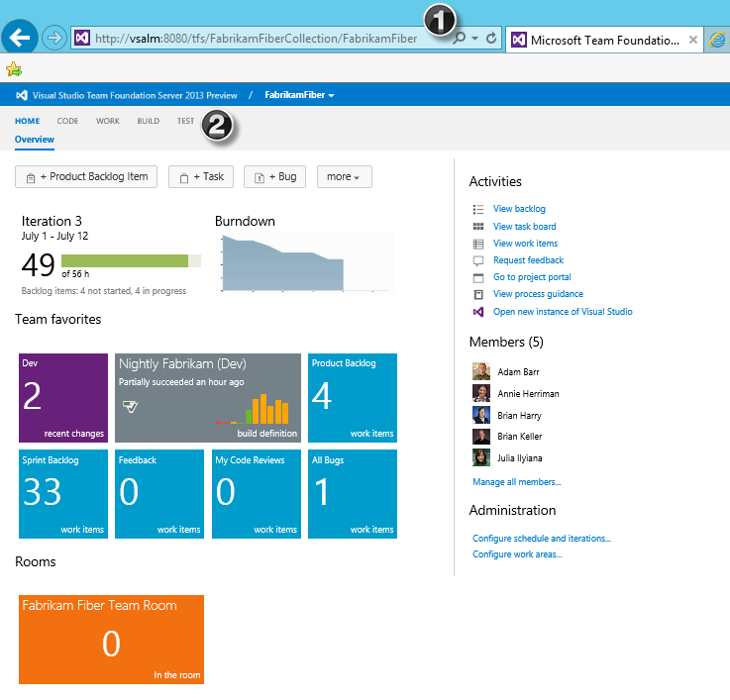Click Configure schedule and iterations link

point(542,539)
